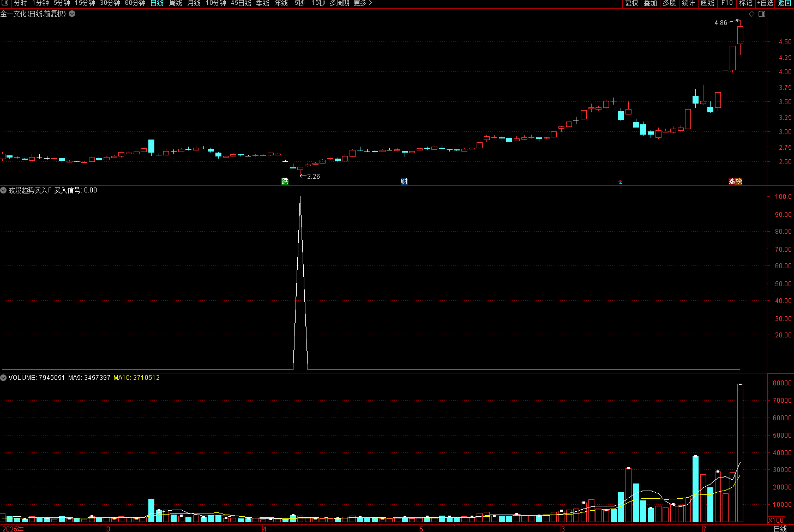Image resolution: width=794 pixels, height=532 pixels.
Task: Select the 1分钟 period
Action: pyautogui.click(x=40, y=3)
